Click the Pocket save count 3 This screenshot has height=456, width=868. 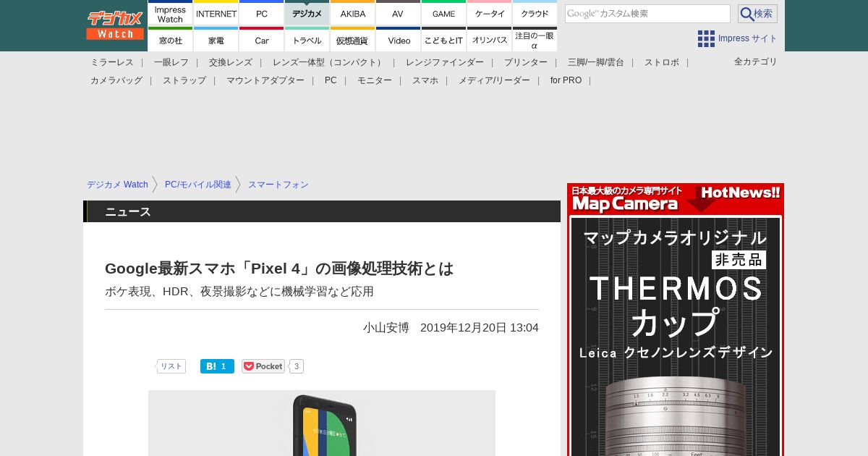[x=297, y=366]
